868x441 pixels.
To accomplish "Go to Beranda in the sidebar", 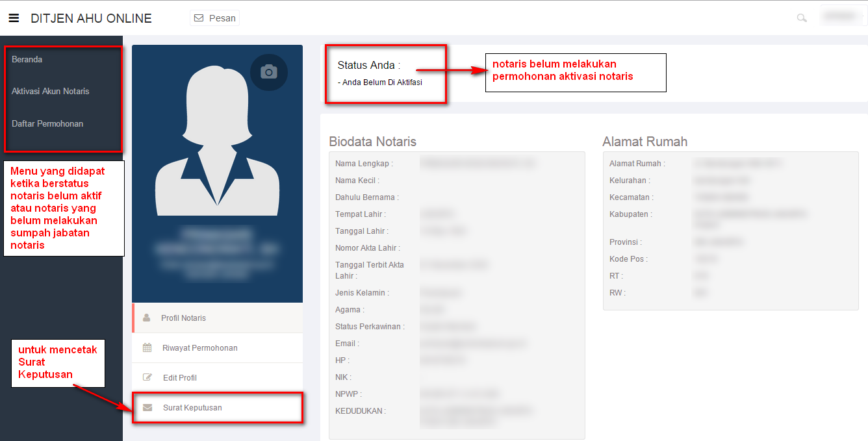I will point(27,60).
